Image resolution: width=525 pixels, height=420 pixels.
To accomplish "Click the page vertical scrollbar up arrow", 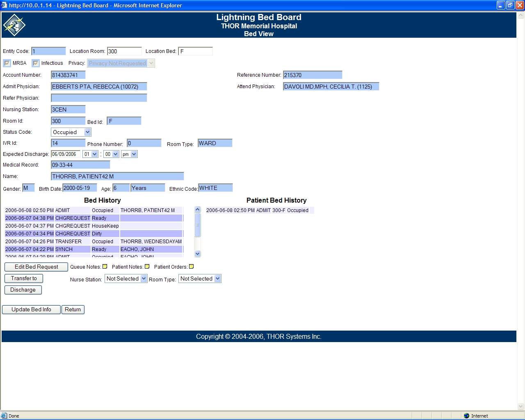I will 521,15.
